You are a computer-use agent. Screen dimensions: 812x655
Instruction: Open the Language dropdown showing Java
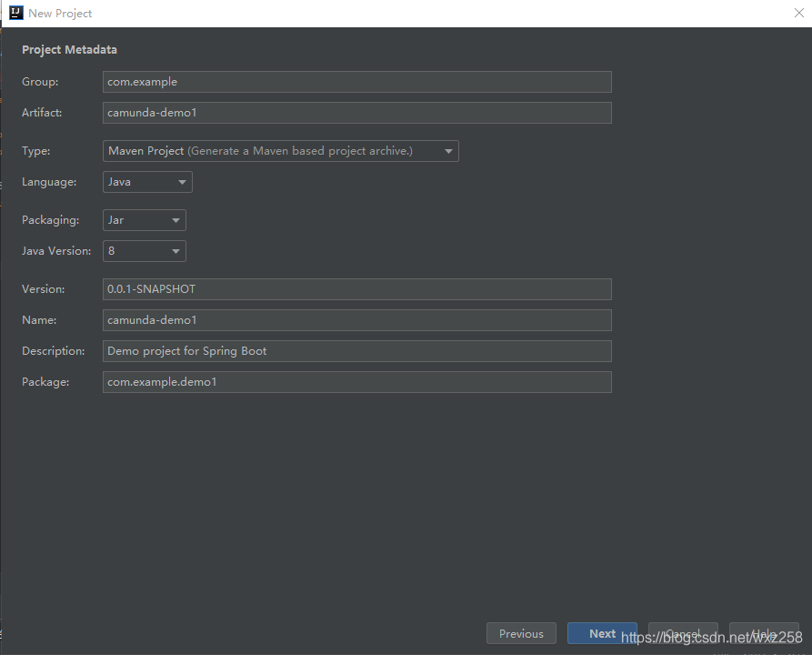[x=145, y=181]
